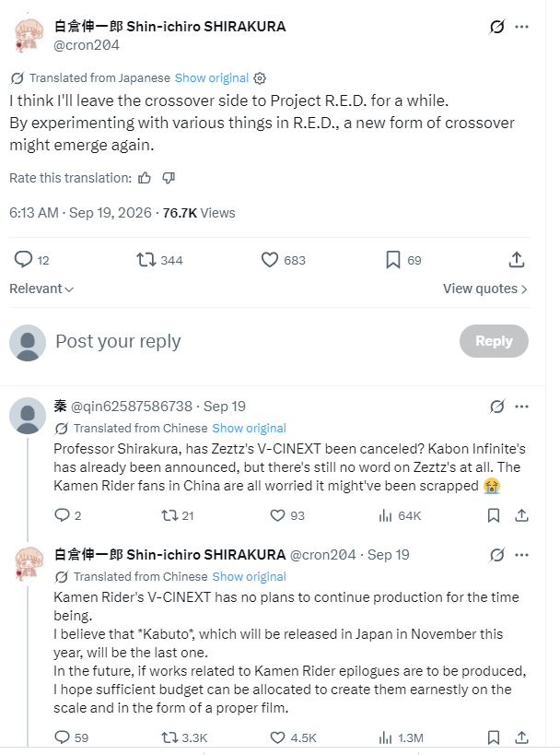Image resolution: width=560 pixels, height=755 pixels.
Task: Bookmark the main post with 69 bookmarks
Action: (x=403, y=260)
